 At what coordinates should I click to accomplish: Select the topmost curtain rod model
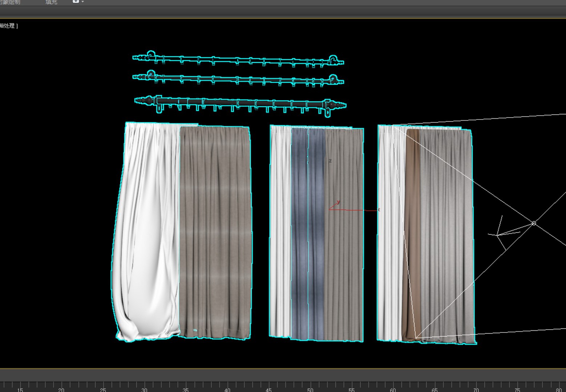[x=238, y=59]
